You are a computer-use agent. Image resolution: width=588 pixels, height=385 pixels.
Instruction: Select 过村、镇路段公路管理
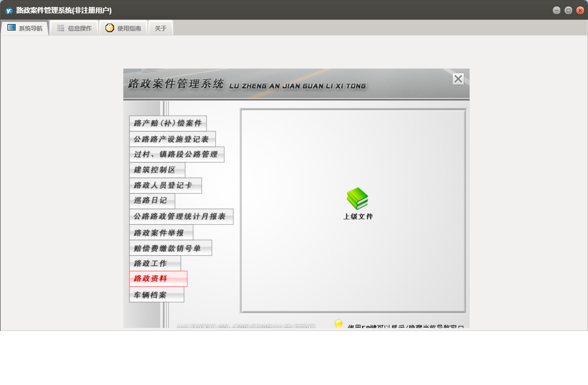tap(177, 154)
